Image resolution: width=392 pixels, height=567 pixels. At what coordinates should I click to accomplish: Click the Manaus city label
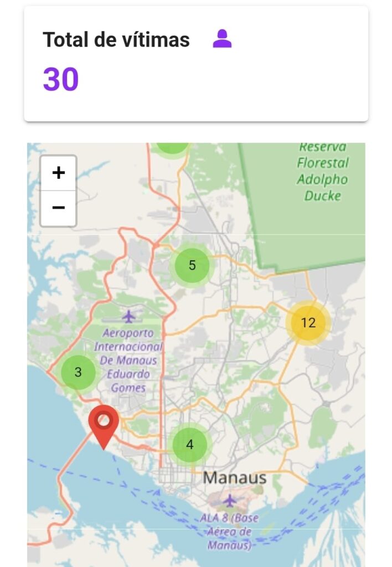(235, 477)
